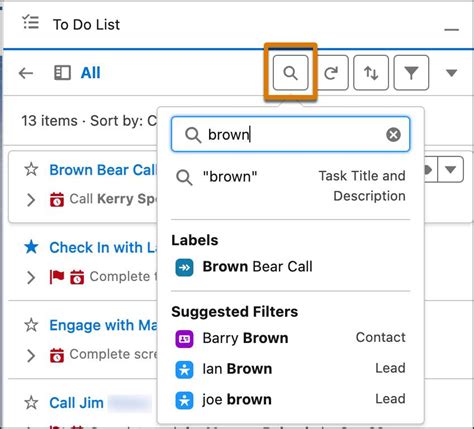Image resolution: width=474 pixels, height=429 pixels.
Task: Expand the Complete screening row chevron
Action: pos(31,355)
